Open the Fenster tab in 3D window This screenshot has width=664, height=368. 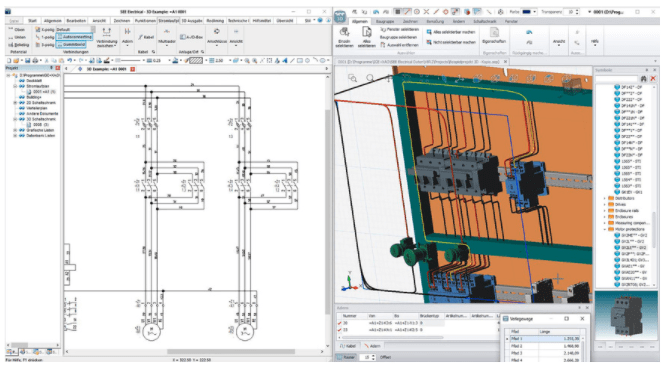[511, 21]
